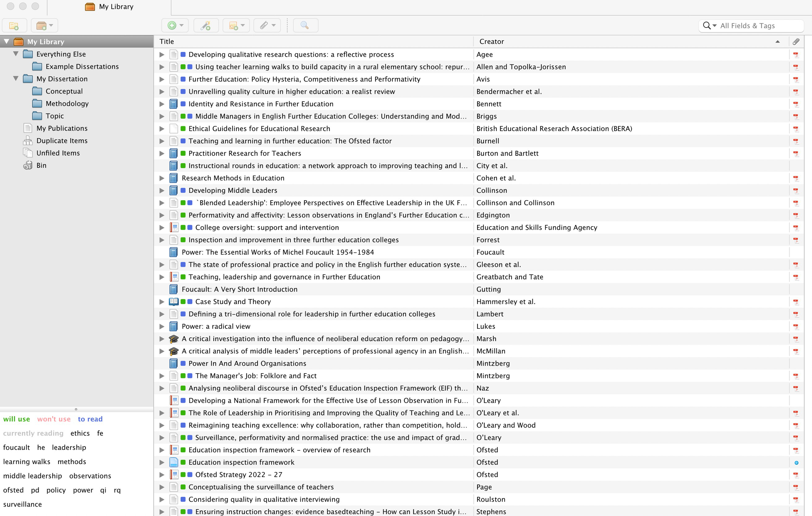Click the thesis cap icon for Marsh
Screen dimensions: 812x516
click(173, 339)
